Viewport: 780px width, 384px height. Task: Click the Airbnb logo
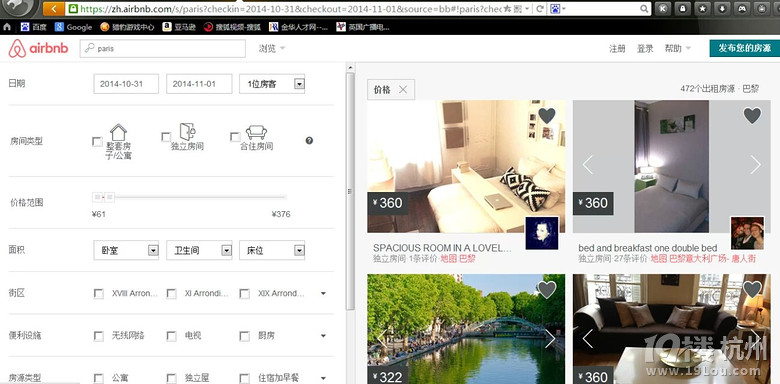pyautogui.click(x=38, y=48)
